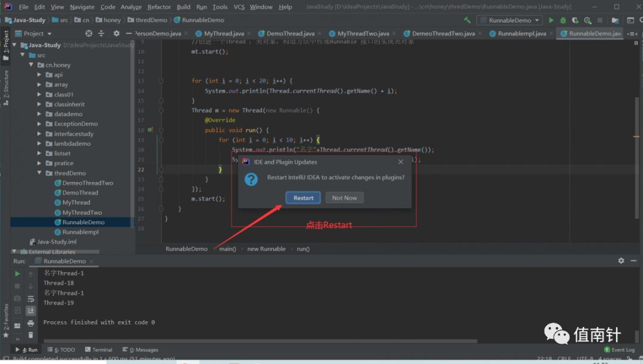Open the RunnableDemo run configuration dropdown
643x364 pixels.
click(509, 20)
